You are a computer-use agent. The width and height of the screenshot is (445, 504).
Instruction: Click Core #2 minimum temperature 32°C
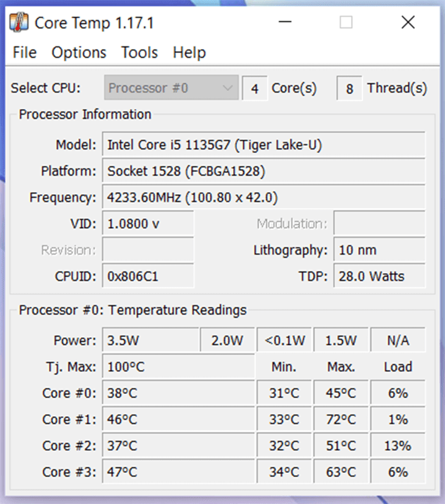click(284, 446)
